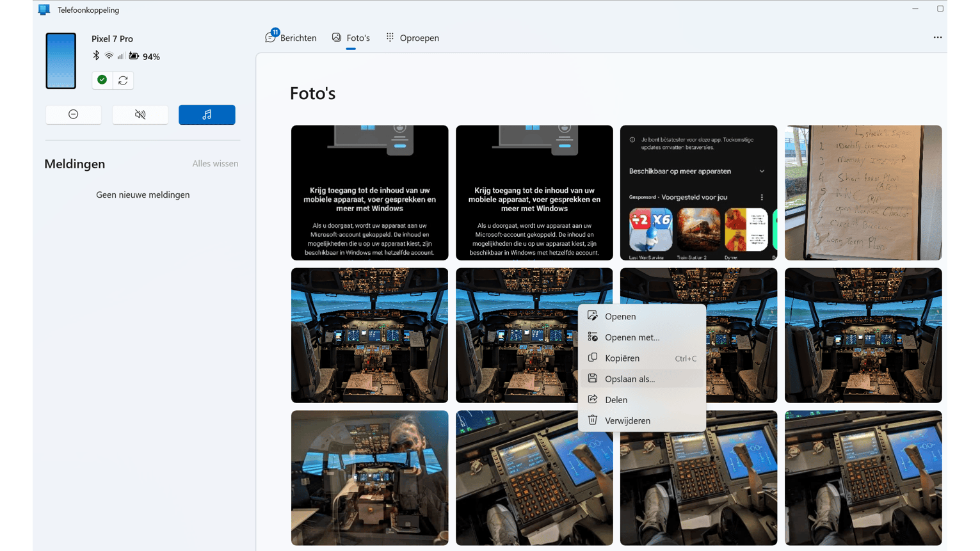980x551 pixels.
Task: Open the handwritten whiteboard list photo
Action: coord(864,193)
